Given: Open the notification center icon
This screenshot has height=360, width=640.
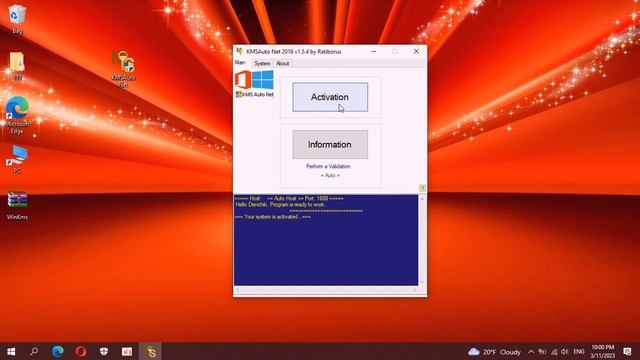Looking at the screenshot, I should pos(627,351).
